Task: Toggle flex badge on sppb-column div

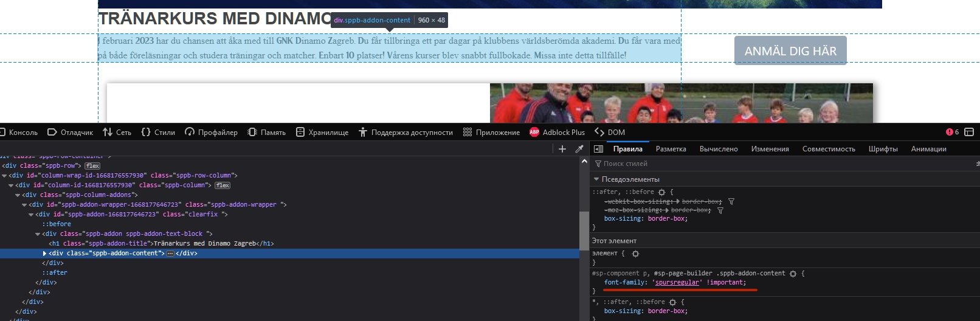Action: click(x=223, y=185)
